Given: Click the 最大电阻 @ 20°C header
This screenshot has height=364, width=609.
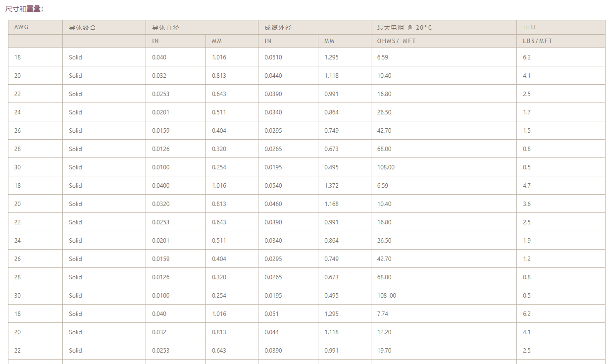Looking at the screenshot, I should coord(405,27).
